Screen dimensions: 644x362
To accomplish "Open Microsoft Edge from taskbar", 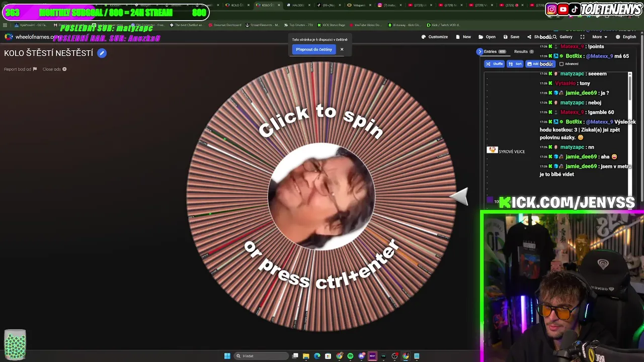I will tap(317, 356).
